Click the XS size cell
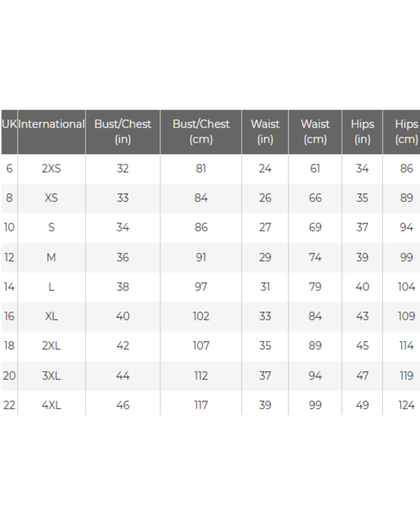 click(51, 198)
